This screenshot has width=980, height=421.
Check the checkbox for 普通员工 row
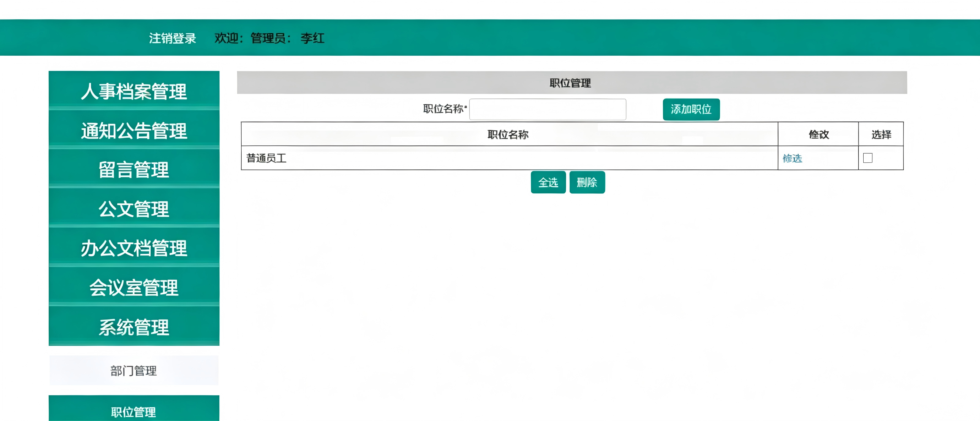(868, 158)
